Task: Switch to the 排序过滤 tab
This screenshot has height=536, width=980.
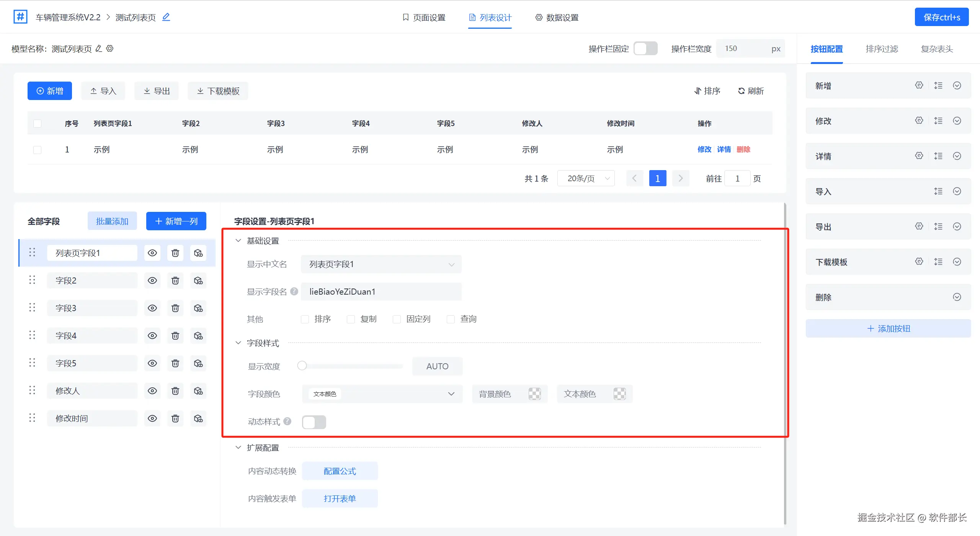Action: 882,49
